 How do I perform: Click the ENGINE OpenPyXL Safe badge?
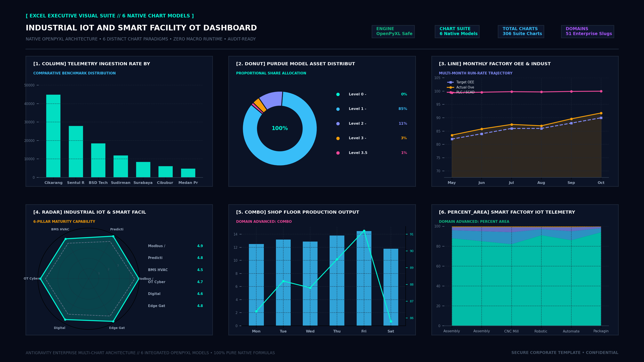(393, 32)
